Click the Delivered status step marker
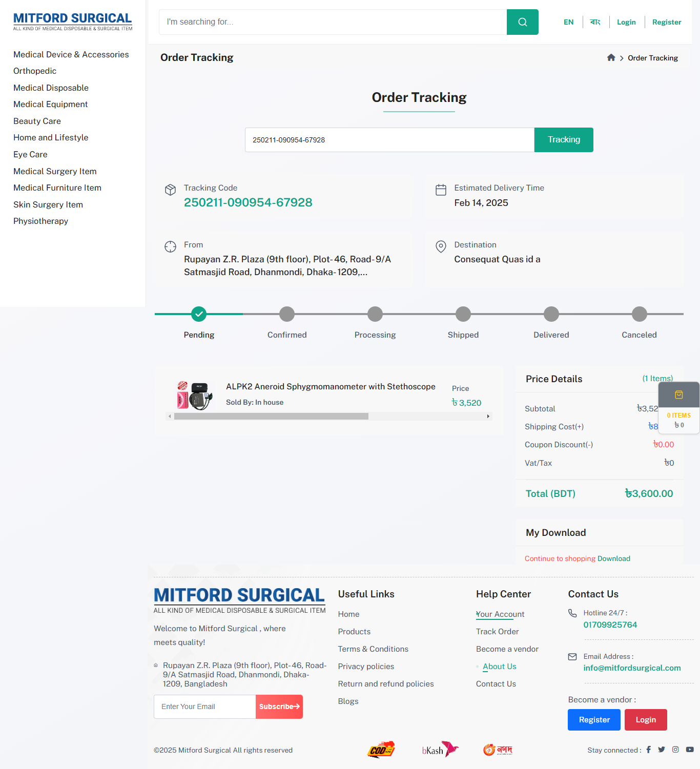Screen dimensions: 700x769 551,314
